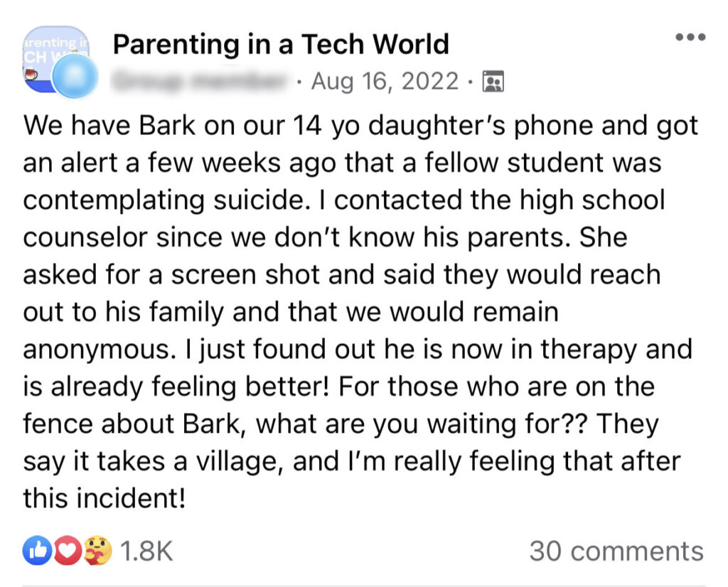Image resolution: width=728 pixels, height=587 pixels.
Task: Click the red heart Love reaction icon
Action: (x=67, y=551)
